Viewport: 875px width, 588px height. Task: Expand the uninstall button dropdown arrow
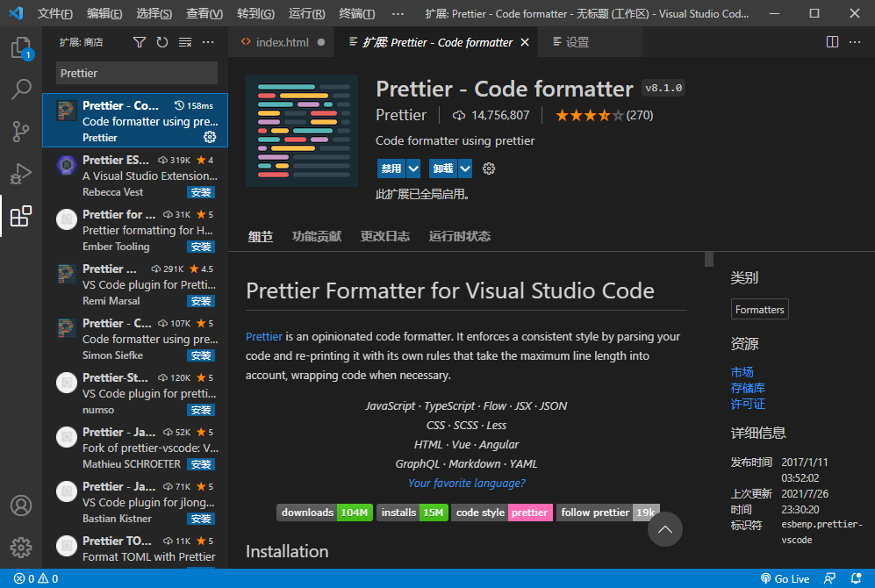click(465, 169)
